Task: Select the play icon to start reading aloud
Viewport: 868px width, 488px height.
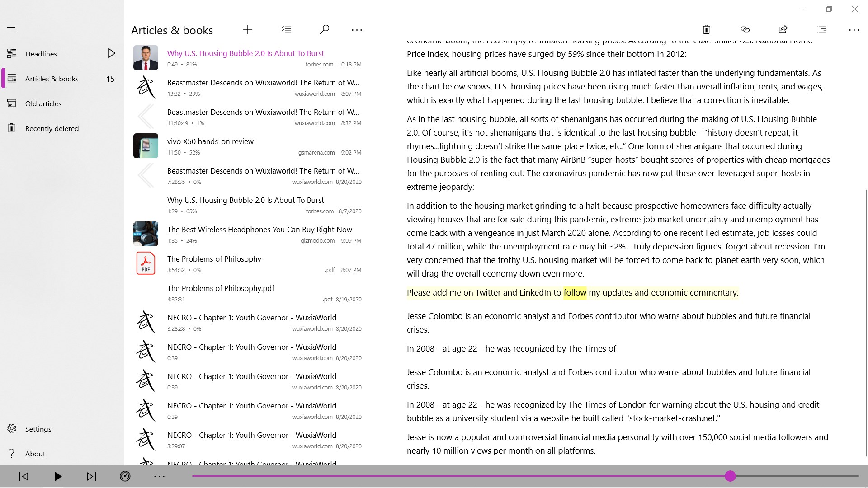Action: [57, 476]
